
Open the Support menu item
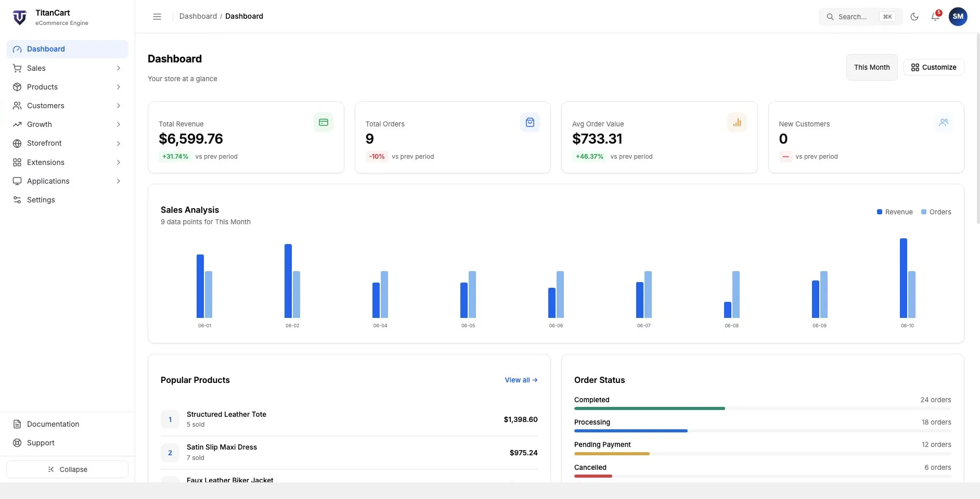[x=67, y=443]
